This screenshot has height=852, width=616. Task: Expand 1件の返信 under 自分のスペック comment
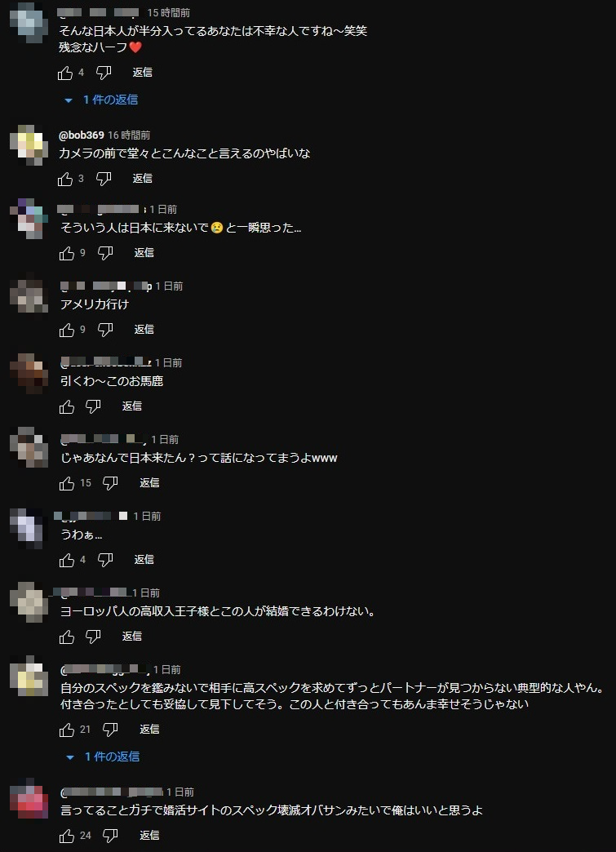(103, 757)
